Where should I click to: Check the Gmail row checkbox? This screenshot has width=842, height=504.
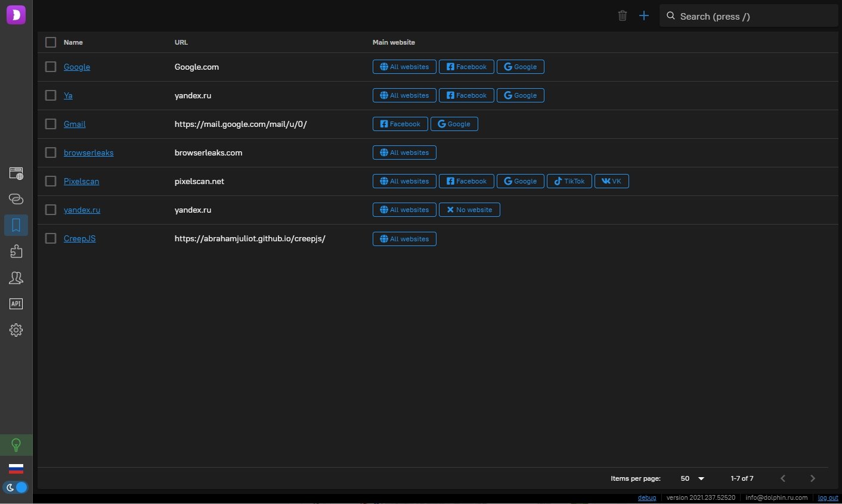click(51, 124)
